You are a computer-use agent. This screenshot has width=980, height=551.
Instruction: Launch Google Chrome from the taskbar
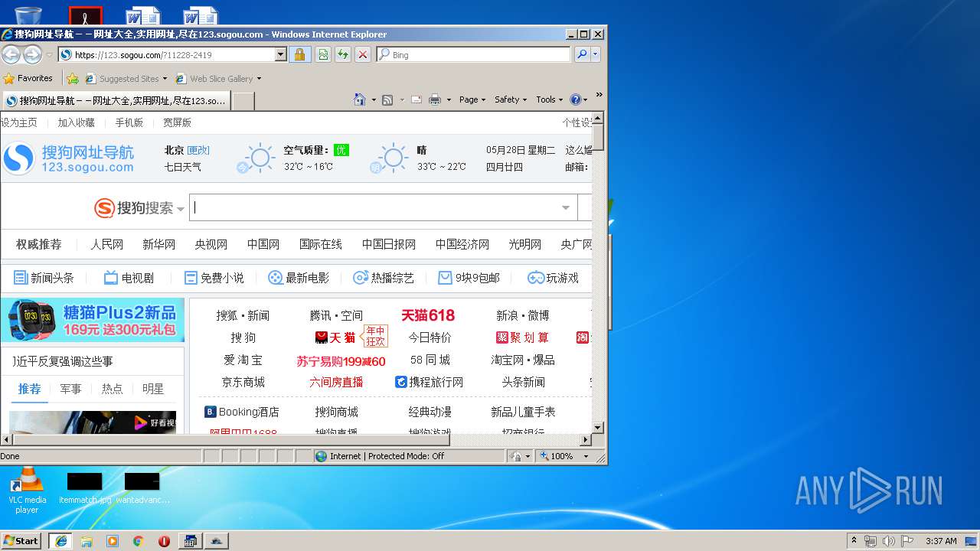click(138, 541)
